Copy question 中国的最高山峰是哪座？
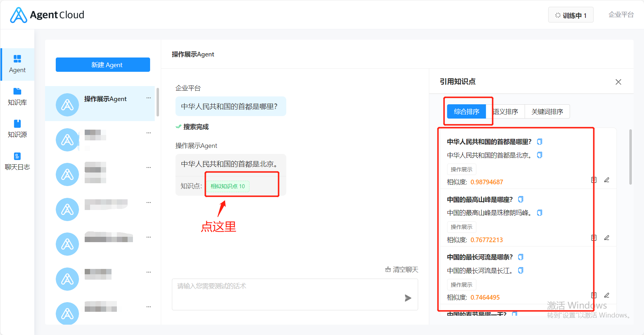Image resolution: width=644 pixels, height=335 pixels. [521, 199]
